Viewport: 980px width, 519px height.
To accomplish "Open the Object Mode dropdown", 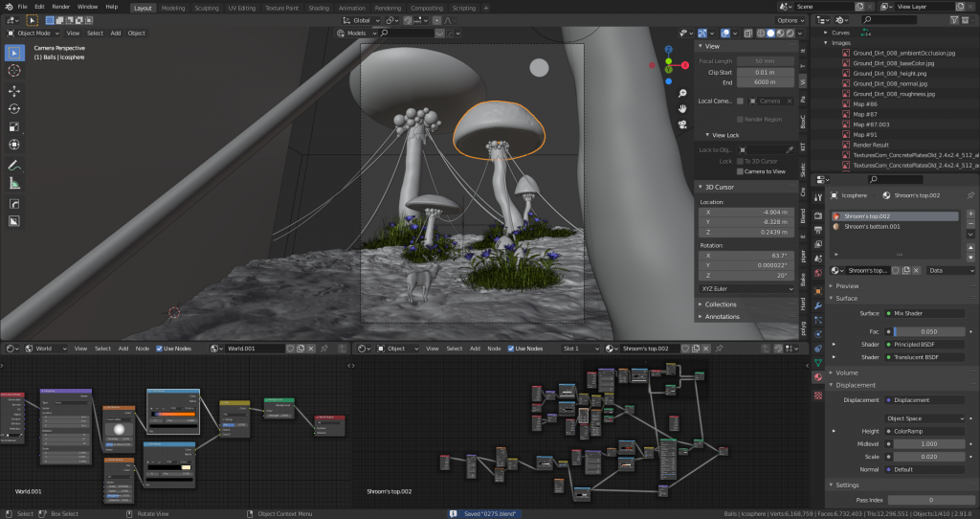I will point(33,34).
